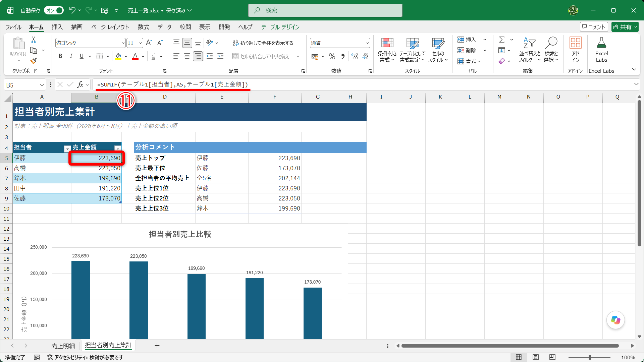
Task: Open the 担当者 column filter dropdown
Action: (67, 148)
